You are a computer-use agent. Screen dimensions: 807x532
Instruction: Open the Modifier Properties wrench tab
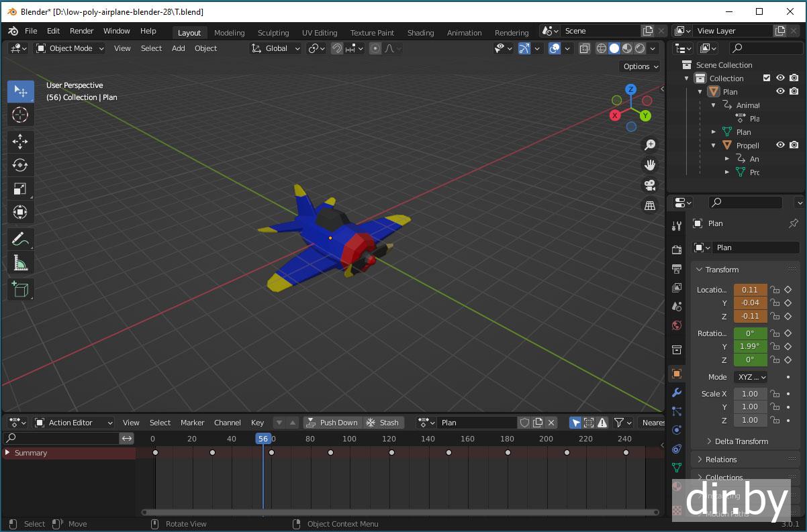point(677,392)
